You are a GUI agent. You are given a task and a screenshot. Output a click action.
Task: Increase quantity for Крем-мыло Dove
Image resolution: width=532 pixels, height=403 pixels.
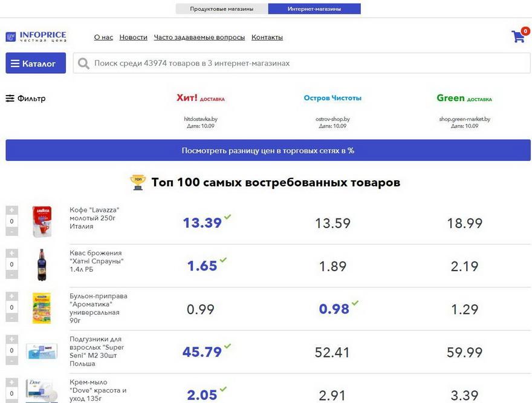tap(11, 382)
